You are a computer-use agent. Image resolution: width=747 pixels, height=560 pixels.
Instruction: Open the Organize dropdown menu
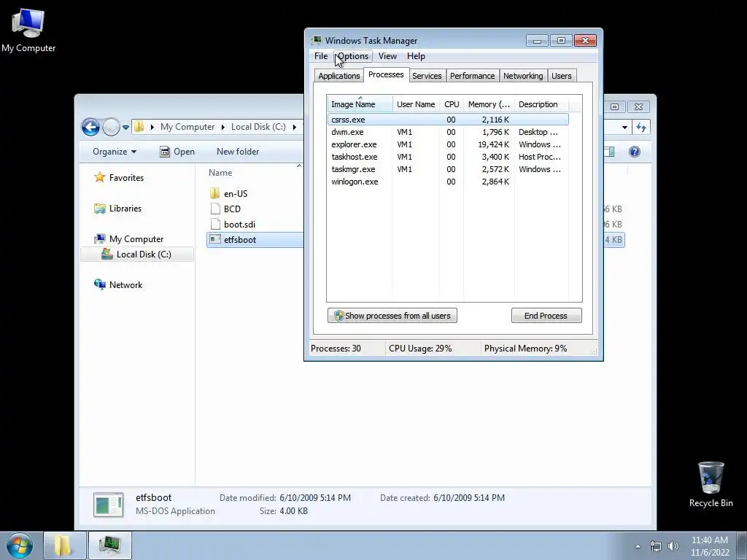click(x=115, y=152)
